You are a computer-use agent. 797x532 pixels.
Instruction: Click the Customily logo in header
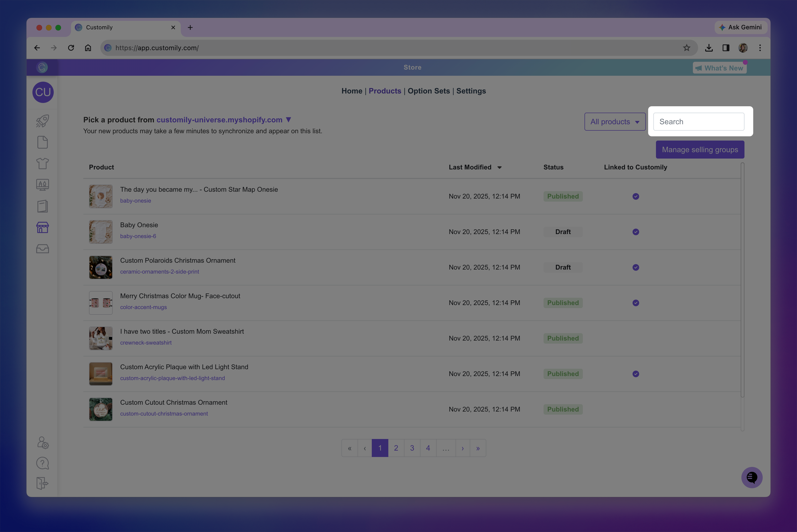(x=42, y=67)
